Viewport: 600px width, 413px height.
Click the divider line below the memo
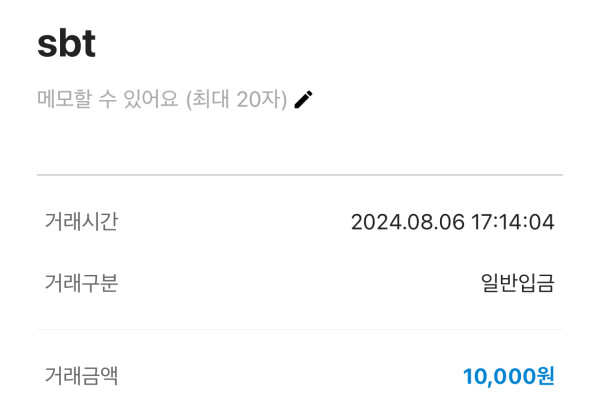click(300, 175)
